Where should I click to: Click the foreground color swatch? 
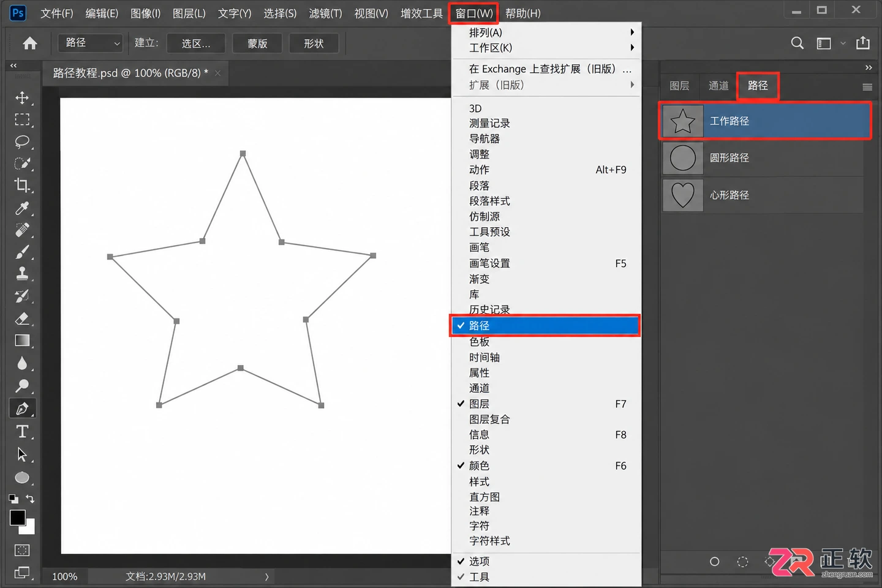18,518
